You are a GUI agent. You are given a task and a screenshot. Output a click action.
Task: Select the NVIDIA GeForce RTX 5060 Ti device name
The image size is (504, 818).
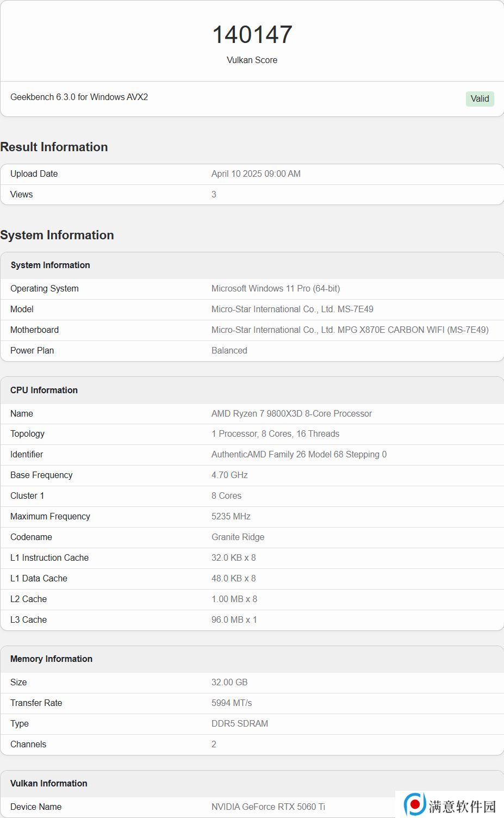pyautogui.click(x=268, y=807)
